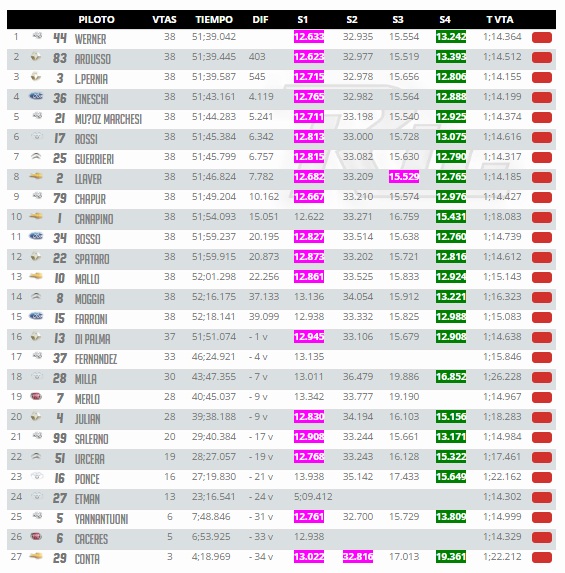Image resolution: width=565 pixels, height=573 pixels.
Task: Click Llaver's magenta 15.529 S3 time
Action: coord(404,177)
